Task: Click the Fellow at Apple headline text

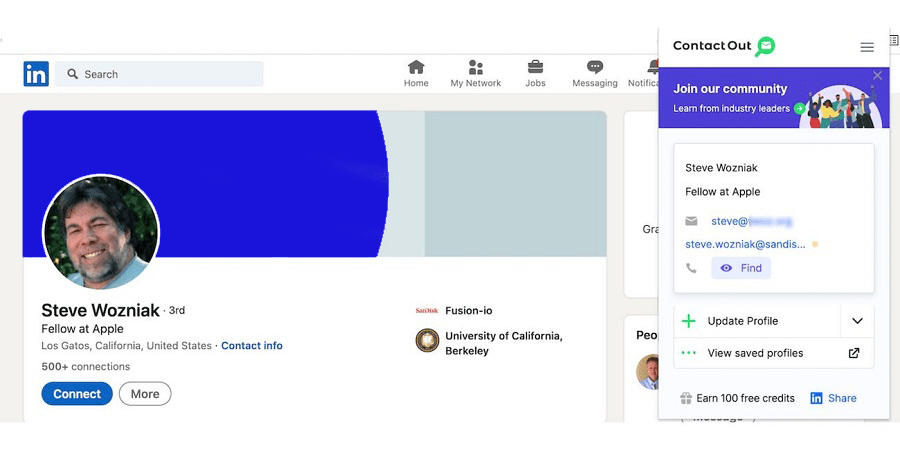Action: click(82, 329)
